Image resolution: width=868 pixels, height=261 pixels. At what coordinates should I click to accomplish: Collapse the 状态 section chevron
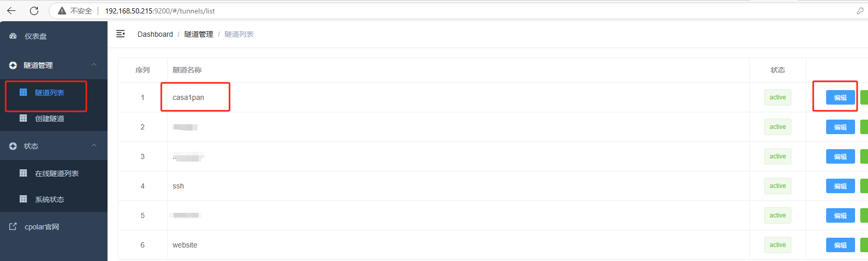click(94, 146)
